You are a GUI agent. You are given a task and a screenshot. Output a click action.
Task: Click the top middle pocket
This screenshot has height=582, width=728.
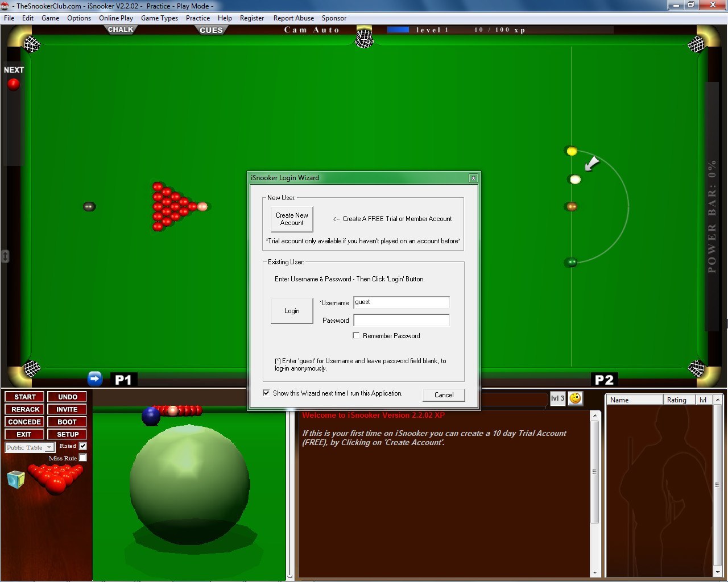click(364, 38)
